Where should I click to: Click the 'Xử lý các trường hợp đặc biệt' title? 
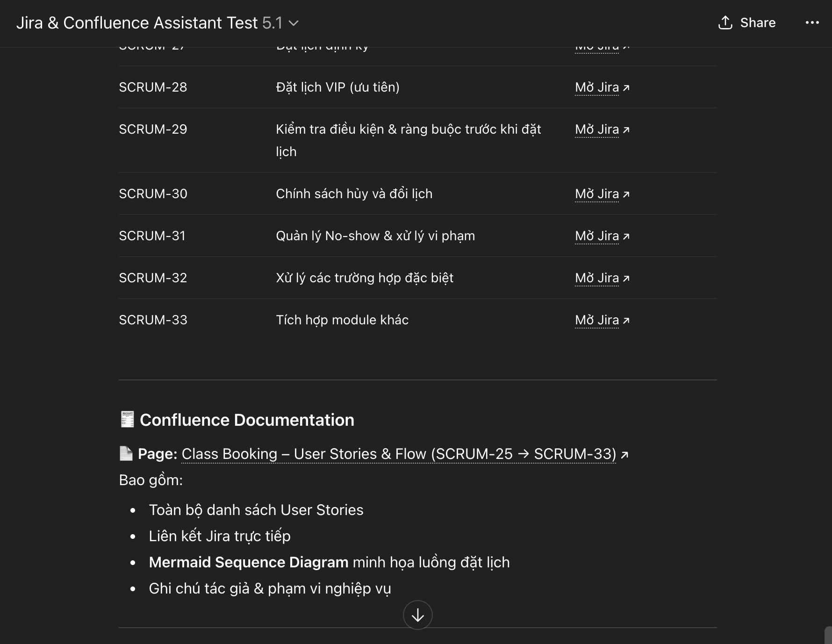(365, 278)
